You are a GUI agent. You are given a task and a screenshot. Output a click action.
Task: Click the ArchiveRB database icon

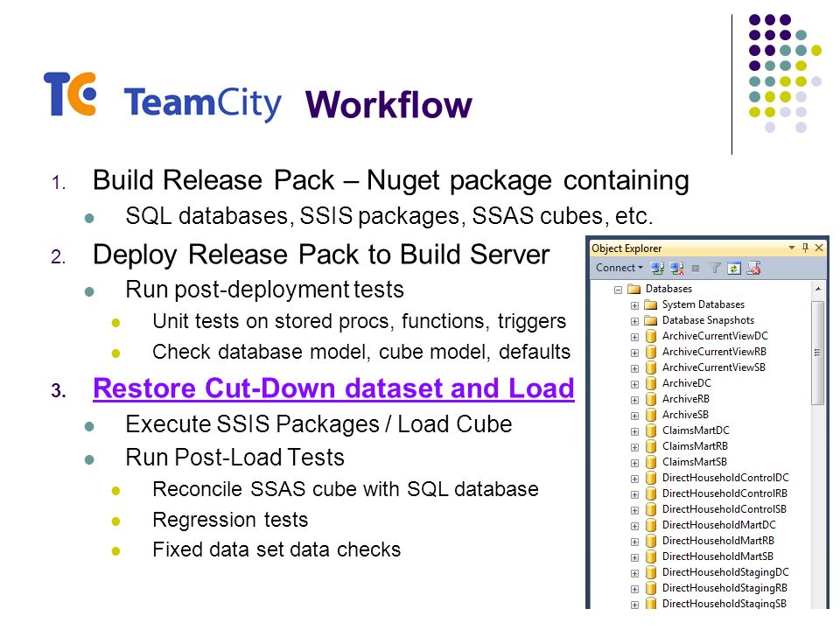tap(651, 399)
